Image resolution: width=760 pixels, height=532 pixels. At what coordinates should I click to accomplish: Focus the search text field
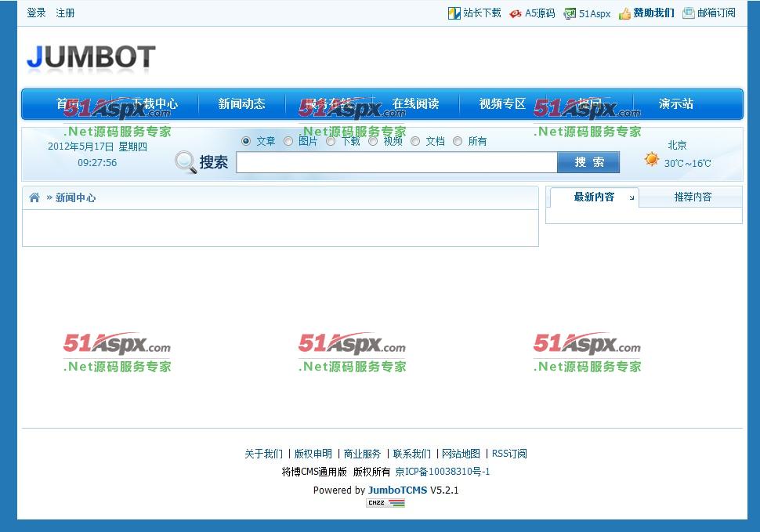(397, 162)
